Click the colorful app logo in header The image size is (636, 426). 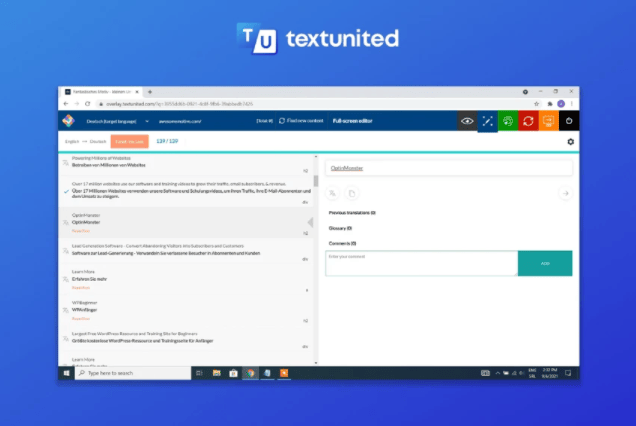pyautogui.click(x=69, y=120)
